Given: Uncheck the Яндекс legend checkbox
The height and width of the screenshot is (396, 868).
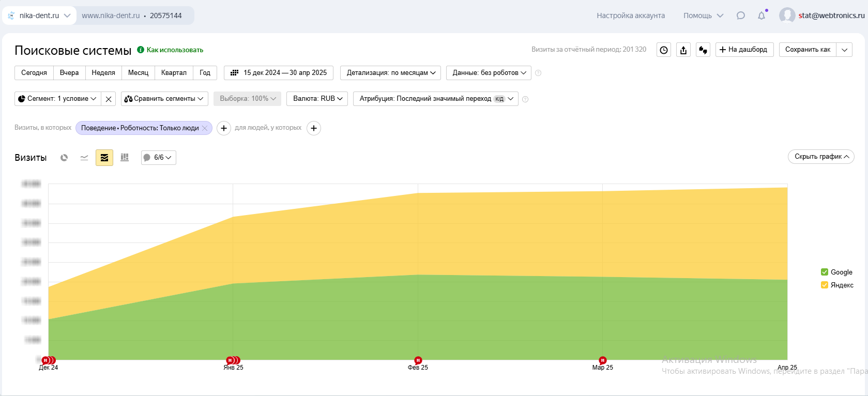Looking at the screenshot, I should pos(825,285).
